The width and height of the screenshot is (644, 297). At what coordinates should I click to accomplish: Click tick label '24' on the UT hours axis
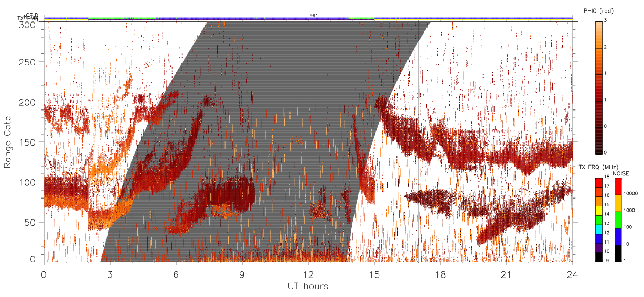point(572,274)
